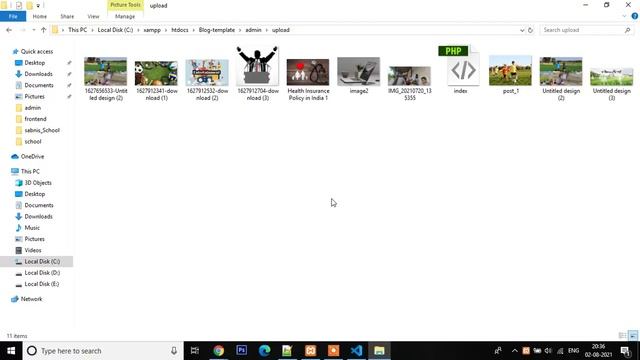The width and height of the screenshot is (640, 360).
Task: Open Photoshop from the taskbar
Action: [242, 351]
